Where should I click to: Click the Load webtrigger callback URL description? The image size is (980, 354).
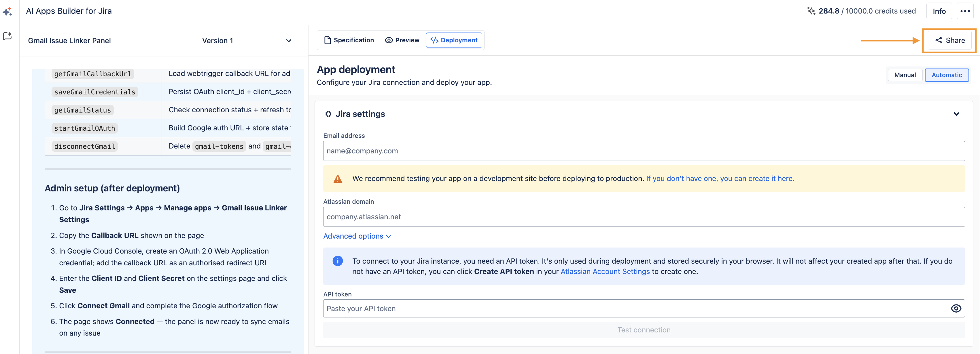click(230, 73)
